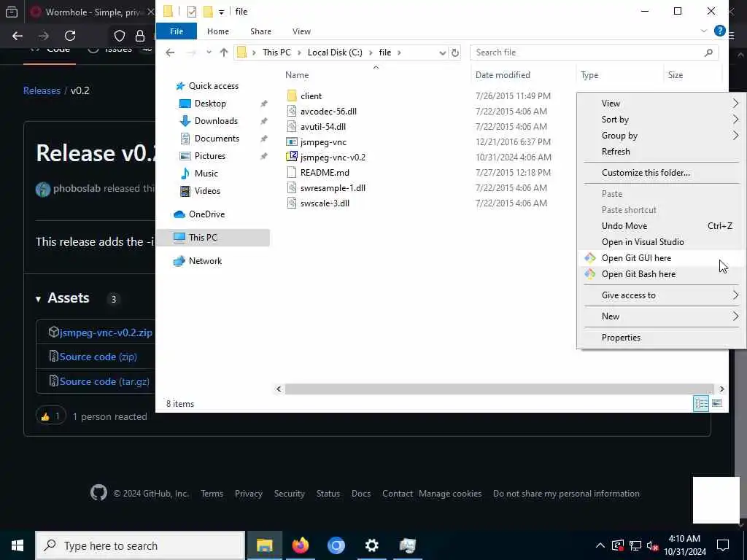Click new folder quick access icon
747x560 pixels.
coord(208,12)
